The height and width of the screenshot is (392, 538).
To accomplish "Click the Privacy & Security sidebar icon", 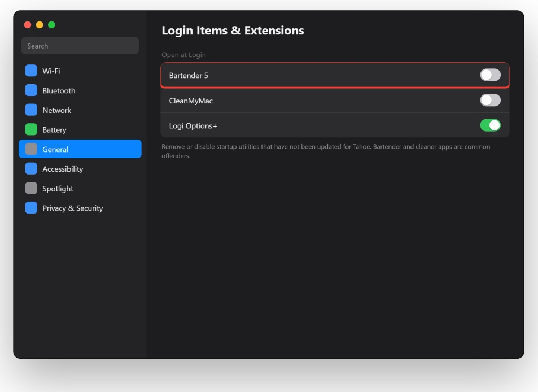I will click(x=31, y=208).
